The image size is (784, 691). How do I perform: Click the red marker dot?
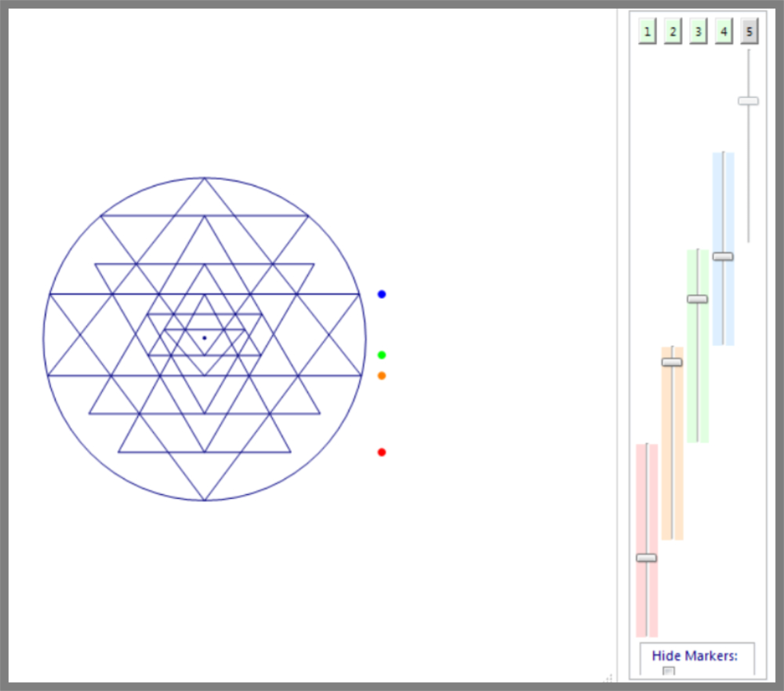tap(382, 453)
